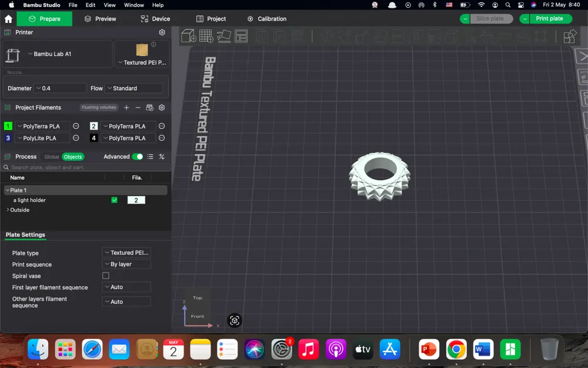Viewport: 588px width, 368px height.
Task: Click the Print plate button
Action: (x=550, y=19)
